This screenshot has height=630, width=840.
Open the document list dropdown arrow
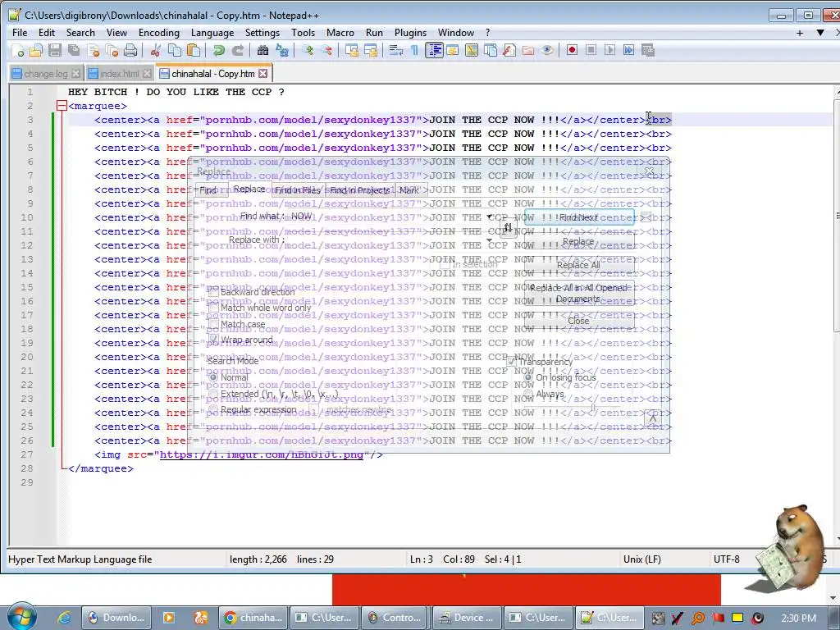(820, 33)
